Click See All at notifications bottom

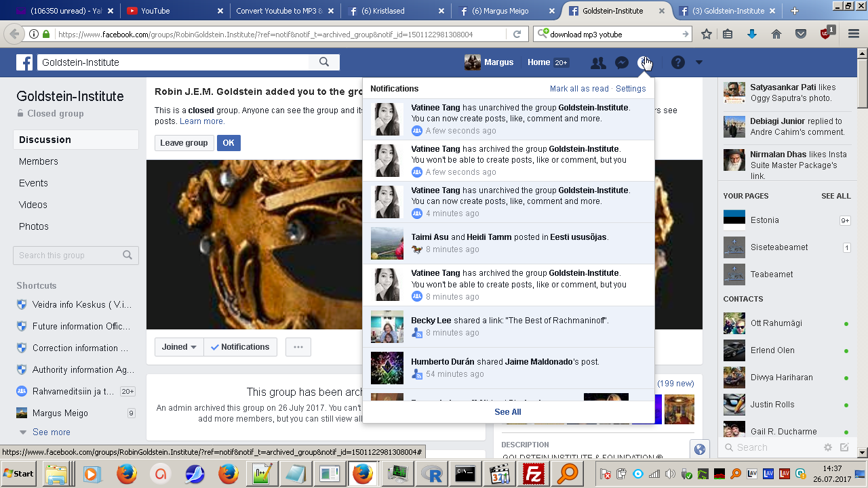[x=508, y=412]
